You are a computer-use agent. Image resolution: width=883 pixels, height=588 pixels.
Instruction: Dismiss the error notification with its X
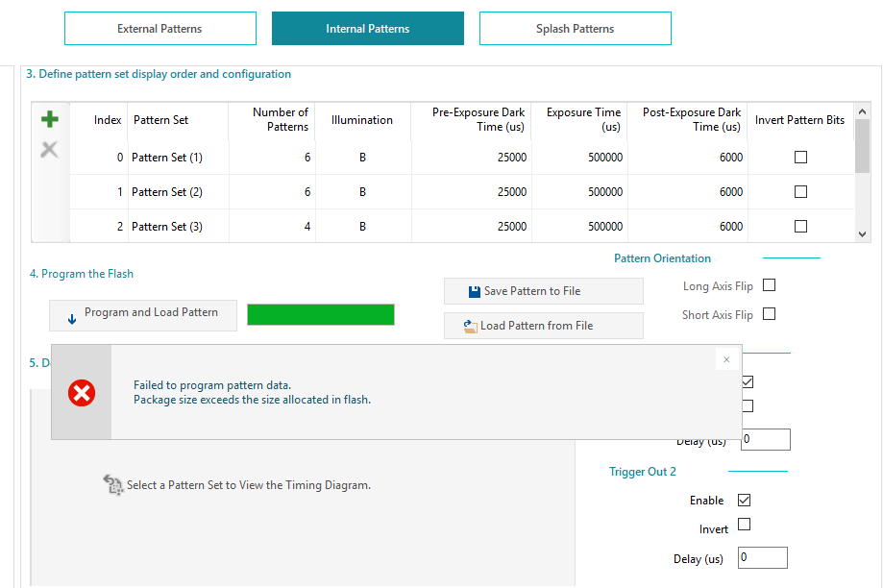click(x=726, y=359)
